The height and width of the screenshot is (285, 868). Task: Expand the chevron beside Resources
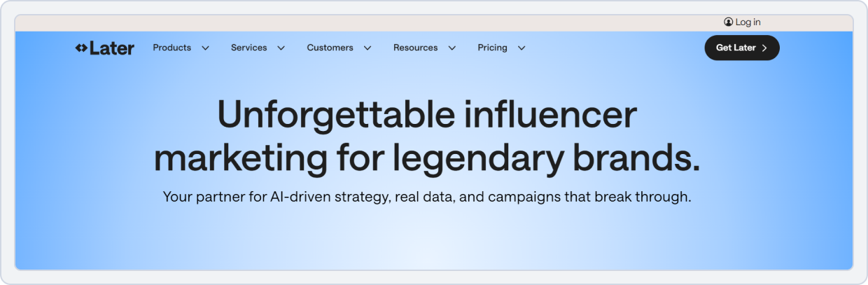(x=452, y=48)
